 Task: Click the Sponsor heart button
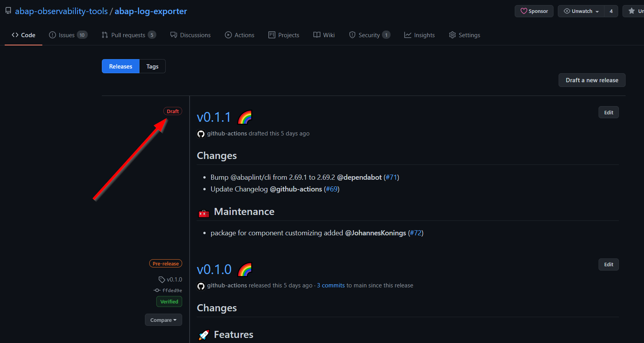point(534,11)
